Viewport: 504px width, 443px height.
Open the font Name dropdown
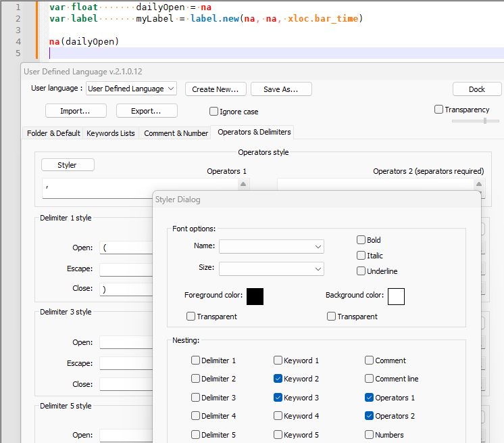point(272,247)
